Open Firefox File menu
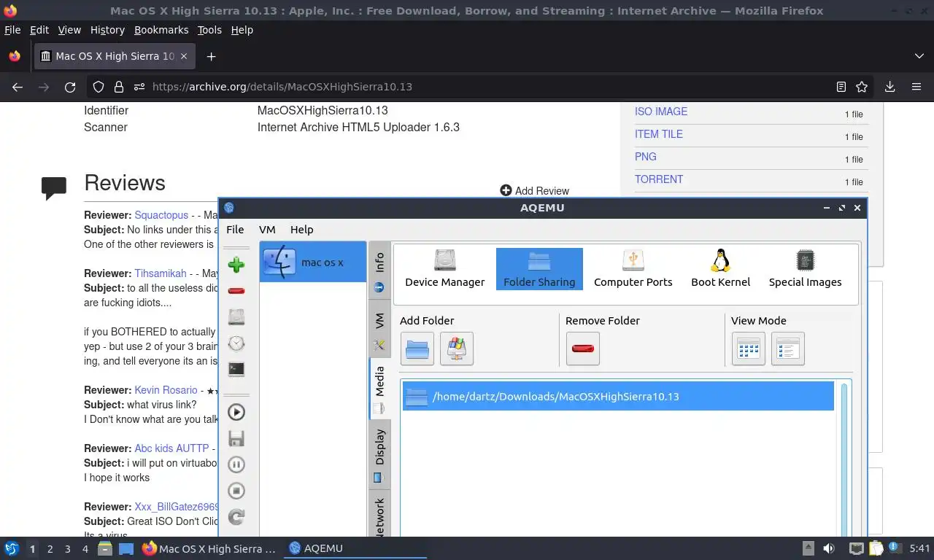Viewport: 934px width, 560px height. click(12, 30)
